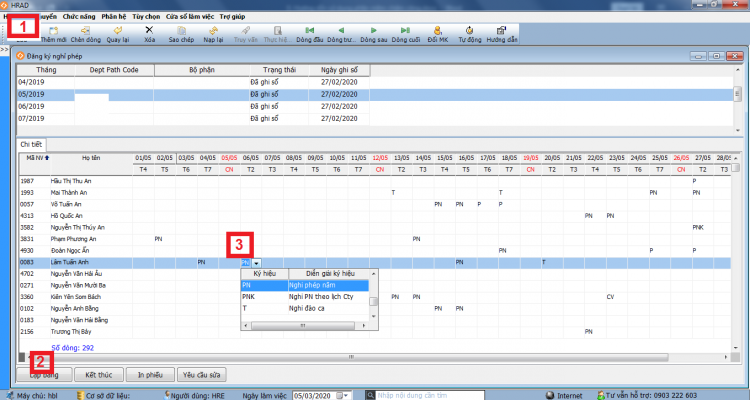Click the Đổi MK change password icon
Viewport: 750px width, 400px height.
pos(438,31)
